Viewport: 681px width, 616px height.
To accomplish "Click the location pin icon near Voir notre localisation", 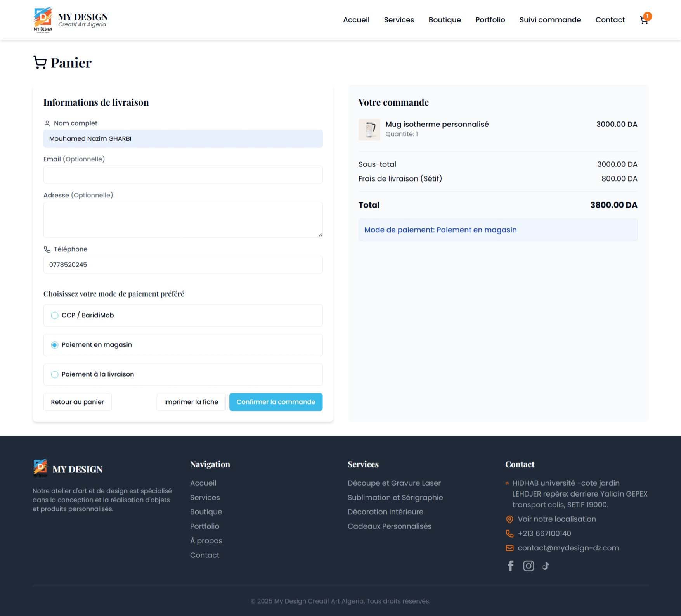I will (509, 519).
